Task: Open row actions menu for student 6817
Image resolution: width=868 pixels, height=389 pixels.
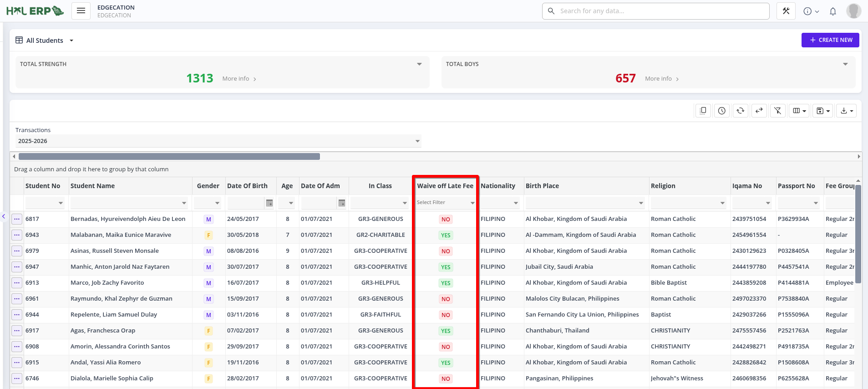Action: pos(17,219)
